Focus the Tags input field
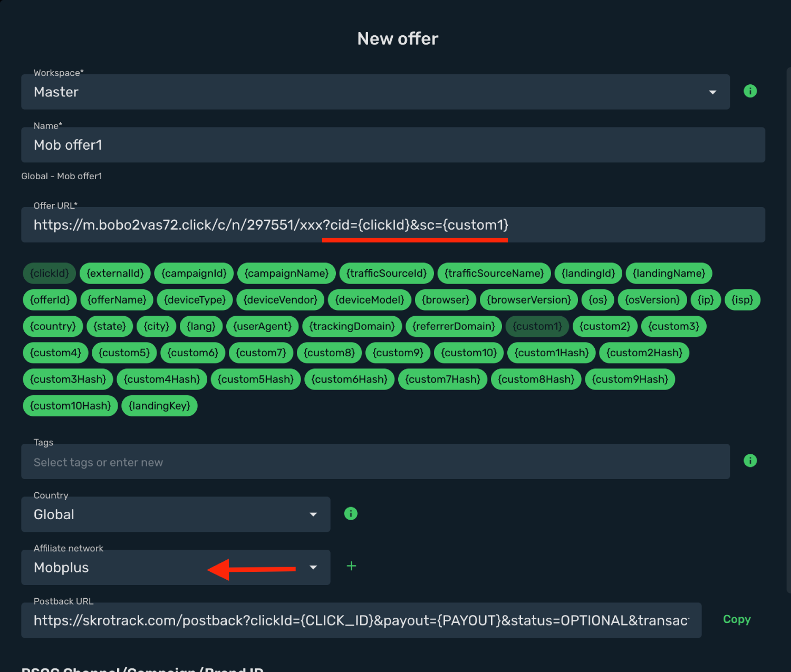This screenshot has width=791, height=672. pos(375,462)
